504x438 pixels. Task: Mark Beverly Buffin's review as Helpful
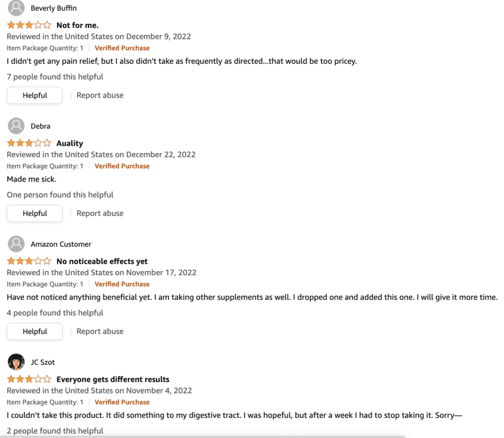(35, 95)
